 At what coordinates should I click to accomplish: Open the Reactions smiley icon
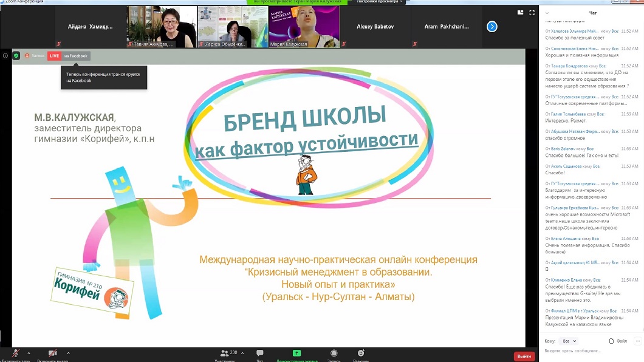pyautogui.click(x=361, y=353)
